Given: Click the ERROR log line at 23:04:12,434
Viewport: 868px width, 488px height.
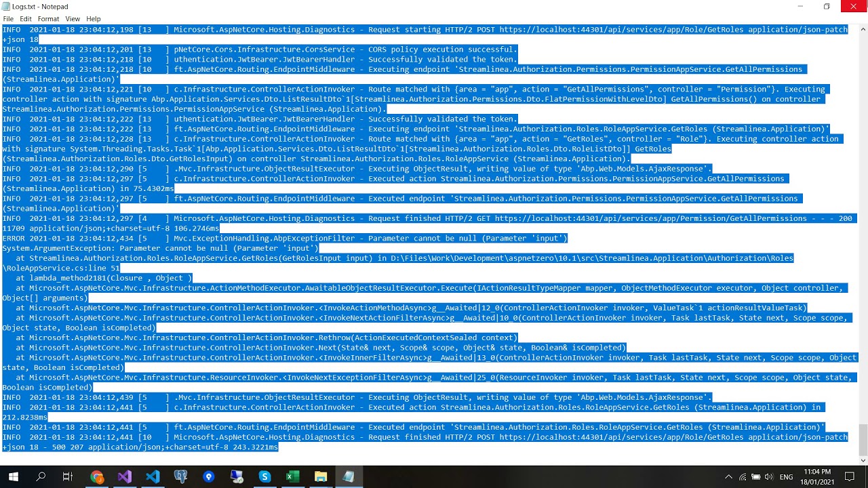Looking at the screenshot, I should point(285,239).
